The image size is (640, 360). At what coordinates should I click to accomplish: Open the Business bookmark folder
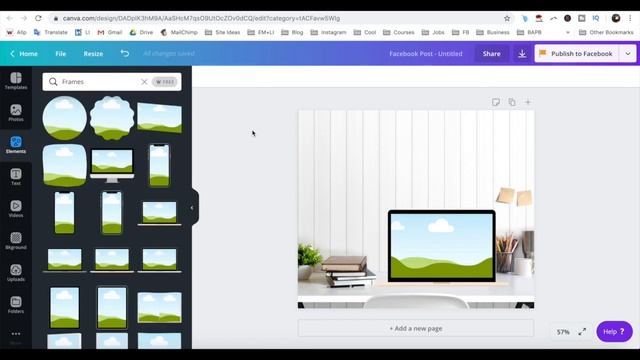click(493, 32)
